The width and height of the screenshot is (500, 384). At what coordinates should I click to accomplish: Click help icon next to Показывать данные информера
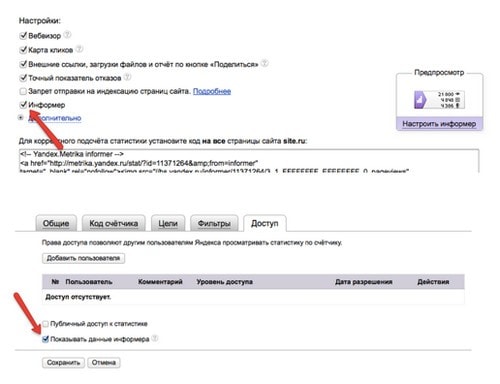coord(155,338)
